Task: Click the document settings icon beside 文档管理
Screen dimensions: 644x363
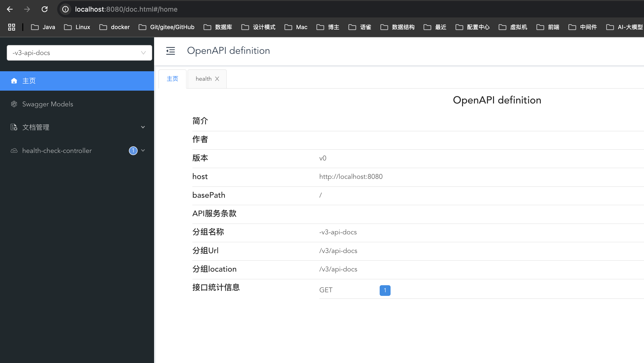Action: pos(14,127)
